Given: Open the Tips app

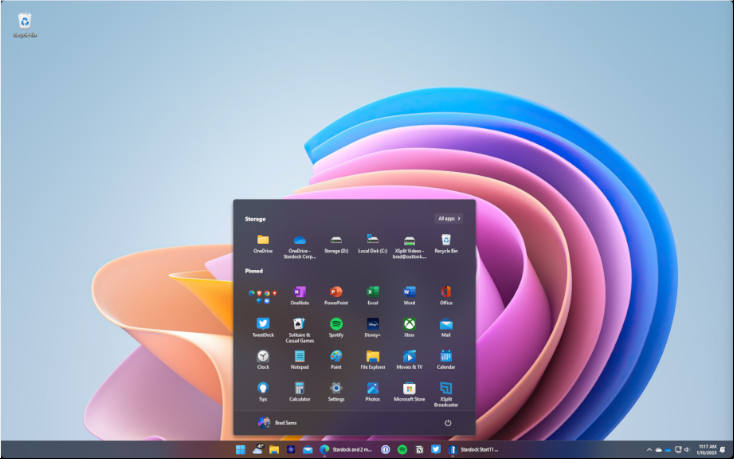Looking at the screenshot, I should pos(263,392).
